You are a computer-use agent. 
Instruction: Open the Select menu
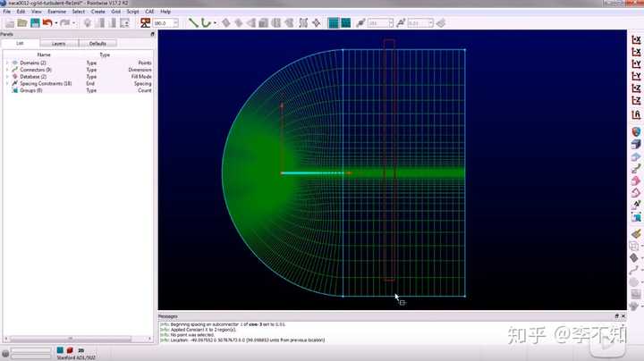click(79, 12)
